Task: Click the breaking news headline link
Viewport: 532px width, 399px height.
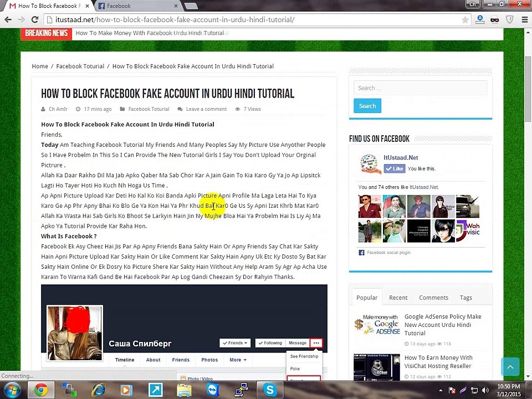Action: [150, 33]
